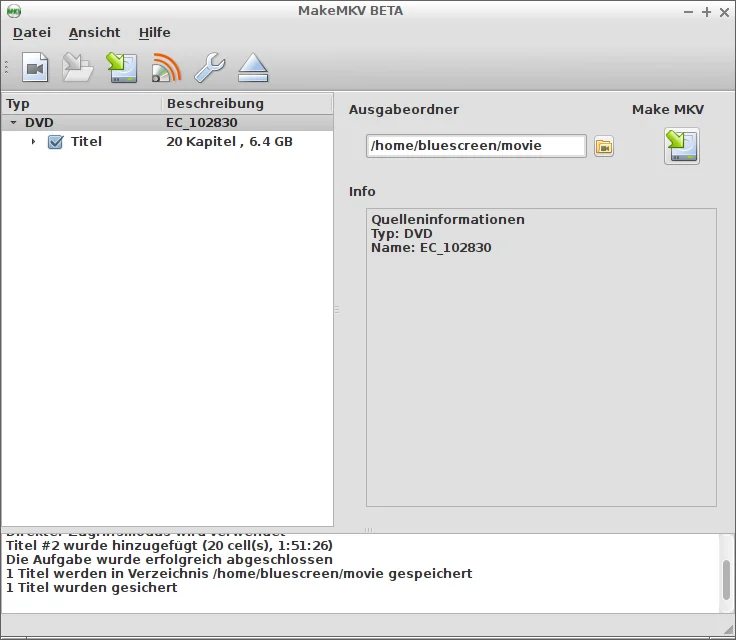Click the MakeMKV app icon in title bar

click(14, 11)
